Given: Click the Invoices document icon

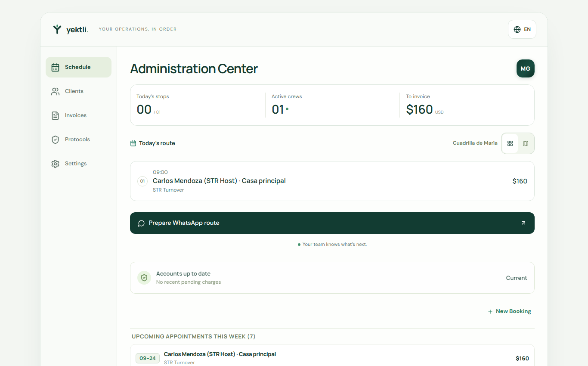Looking at the screenshot, I should pyautogui.click(x=55, y=115).
